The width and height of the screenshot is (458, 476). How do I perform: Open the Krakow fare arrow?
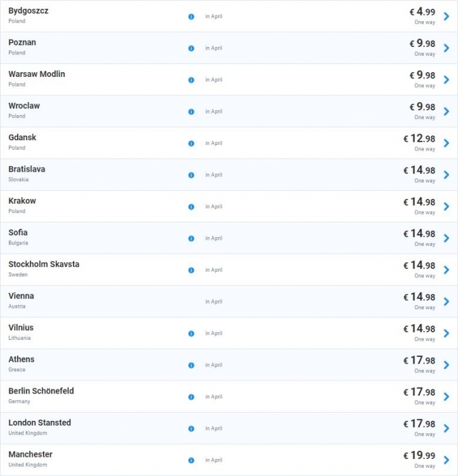tap(446, 206)
